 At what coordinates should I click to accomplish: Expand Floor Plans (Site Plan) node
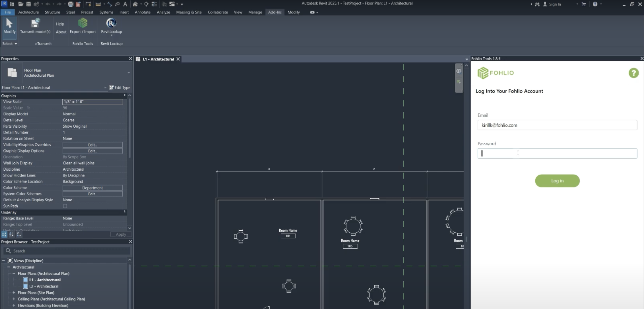[14, 292]
